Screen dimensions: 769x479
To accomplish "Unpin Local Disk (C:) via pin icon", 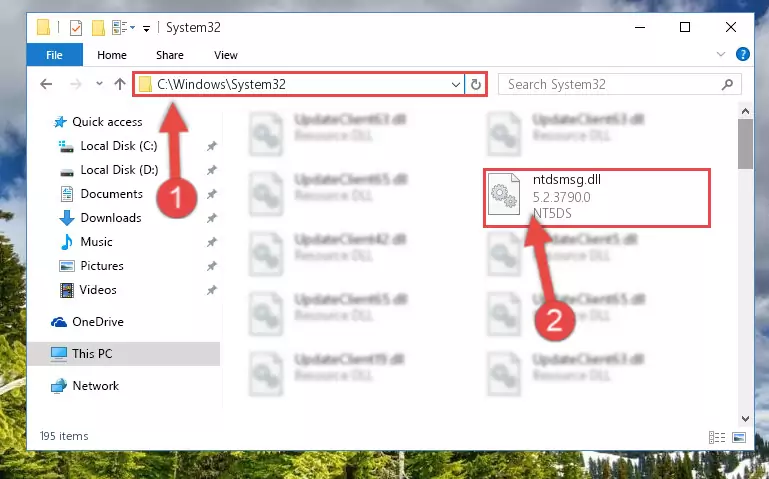I will coord(211,146).
